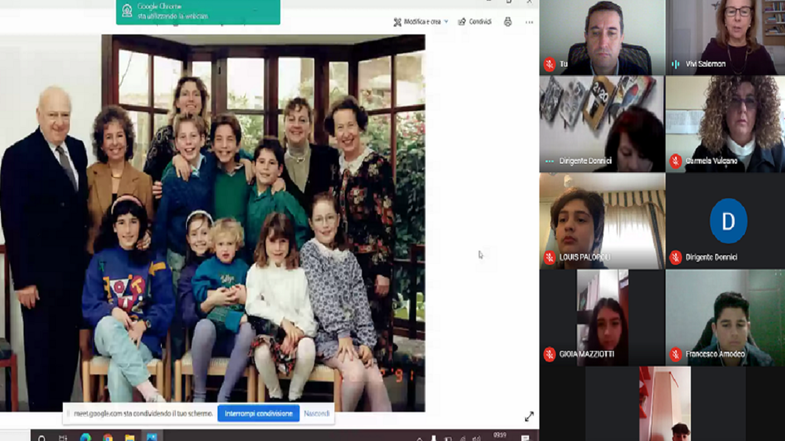
Task: Open File Explorer from the taskbar
Action: [130, 438]
